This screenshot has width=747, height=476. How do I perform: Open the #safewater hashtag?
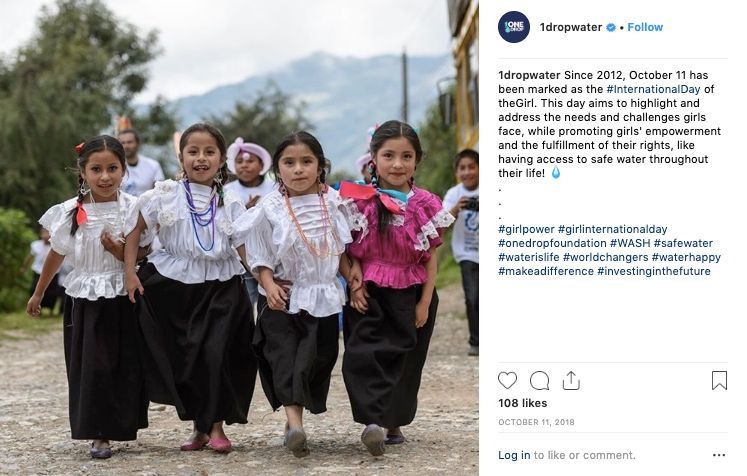[683, 243]
